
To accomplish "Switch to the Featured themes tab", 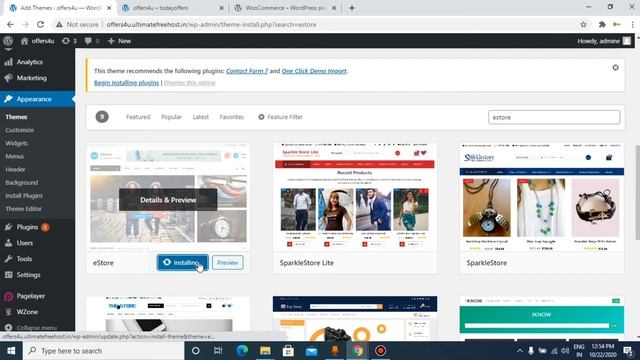I will click(138, 117).
